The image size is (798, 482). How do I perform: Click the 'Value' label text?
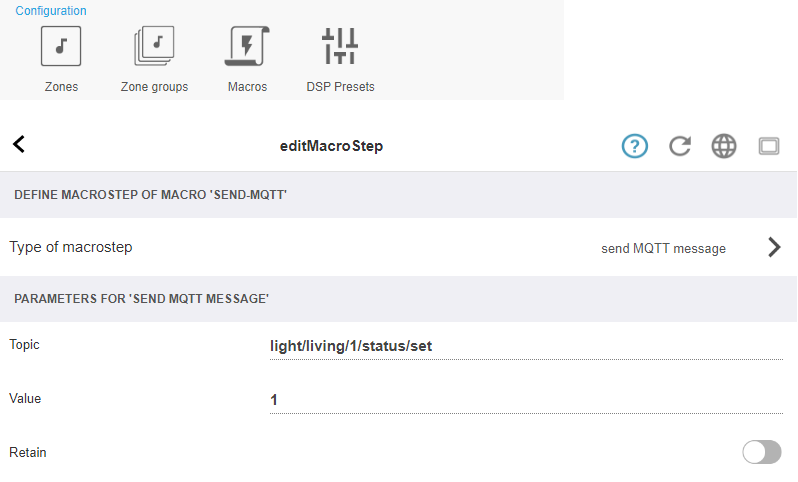(25, 399)
